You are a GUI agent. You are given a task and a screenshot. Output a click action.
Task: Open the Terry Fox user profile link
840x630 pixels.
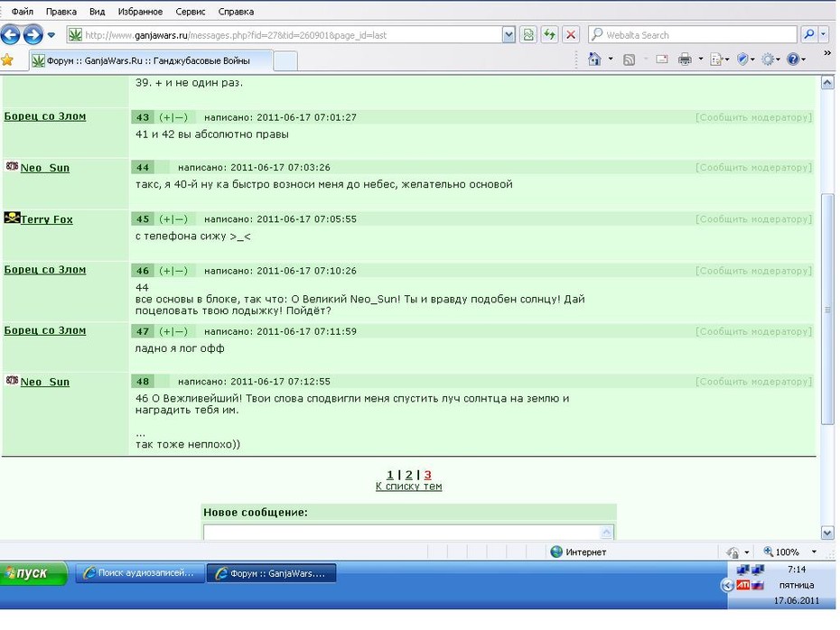[47, 219]
